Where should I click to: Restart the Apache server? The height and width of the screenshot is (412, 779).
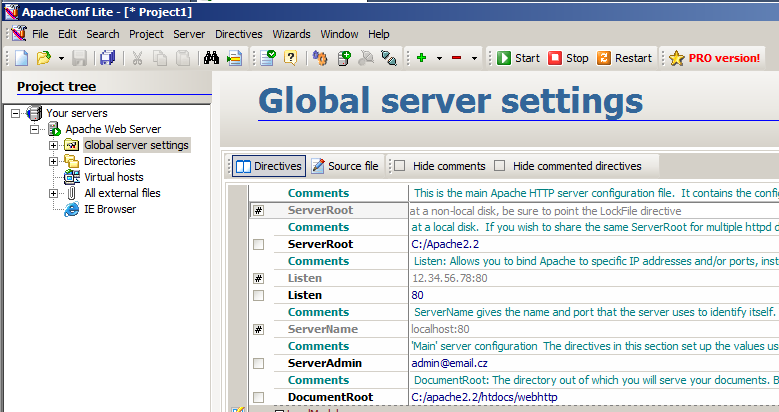(624, 58)
